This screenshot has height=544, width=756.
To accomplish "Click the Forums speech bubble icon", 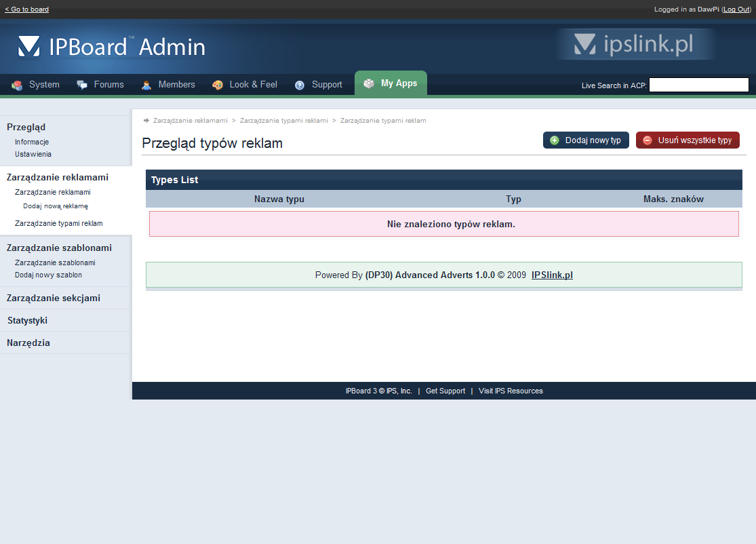I will [x=82, y=85].
